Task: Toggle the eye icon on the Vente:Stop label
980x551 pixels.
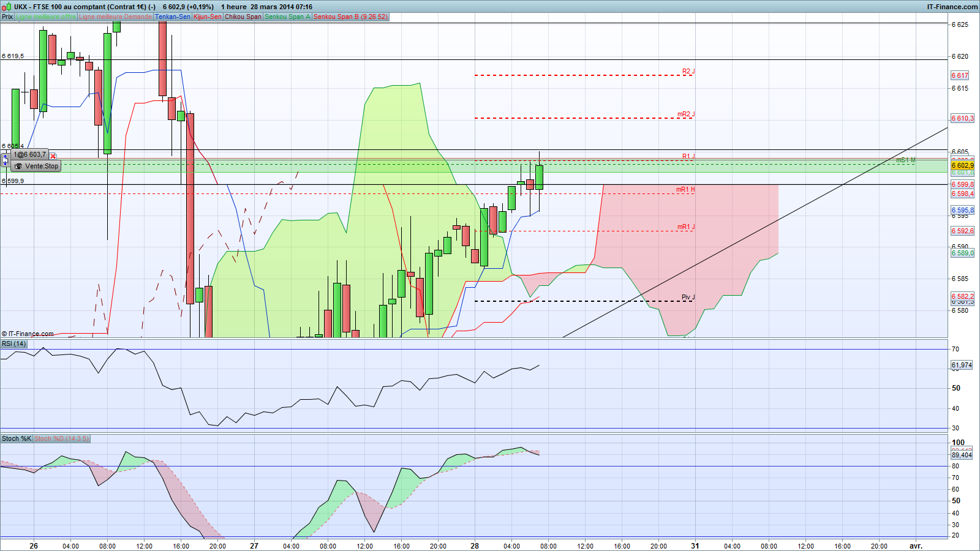Action: point(18,166)
